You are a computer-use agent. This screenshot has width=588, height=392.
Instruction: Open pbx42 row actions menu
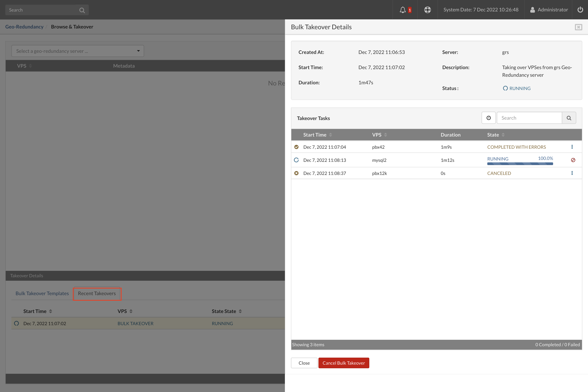572,147
